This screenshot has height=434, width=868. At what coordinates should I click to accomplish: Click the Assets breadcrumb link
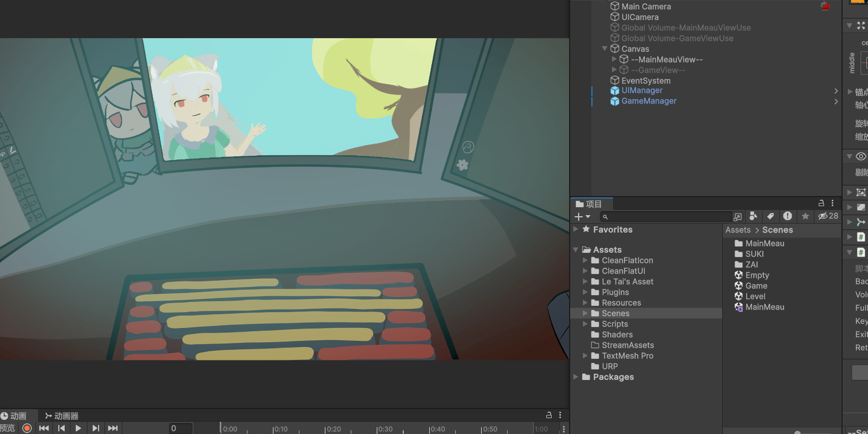pos(738,230)
